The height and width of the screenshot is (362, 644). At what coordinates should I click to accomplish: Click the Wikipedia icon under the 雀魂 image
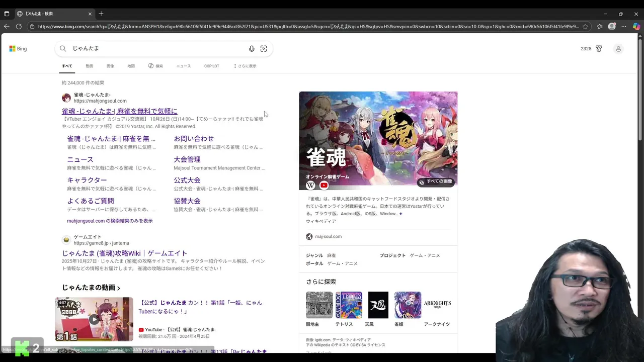pos(311,186)
